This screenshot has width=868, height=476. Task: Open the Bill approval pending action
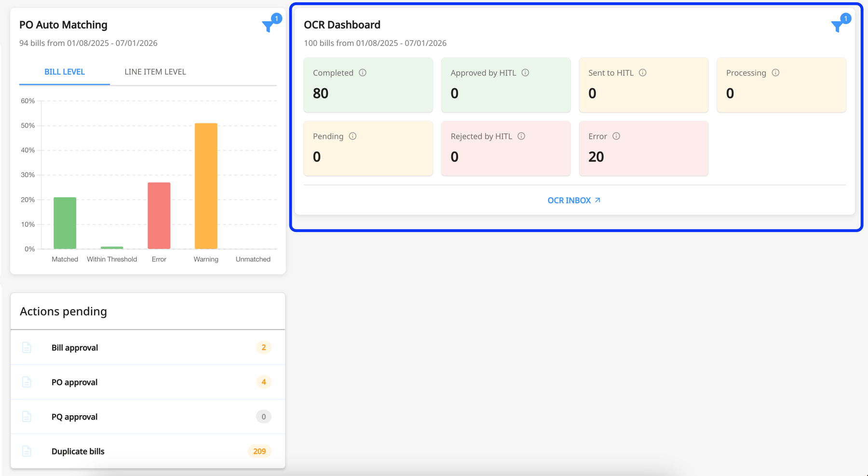[75, 347]
